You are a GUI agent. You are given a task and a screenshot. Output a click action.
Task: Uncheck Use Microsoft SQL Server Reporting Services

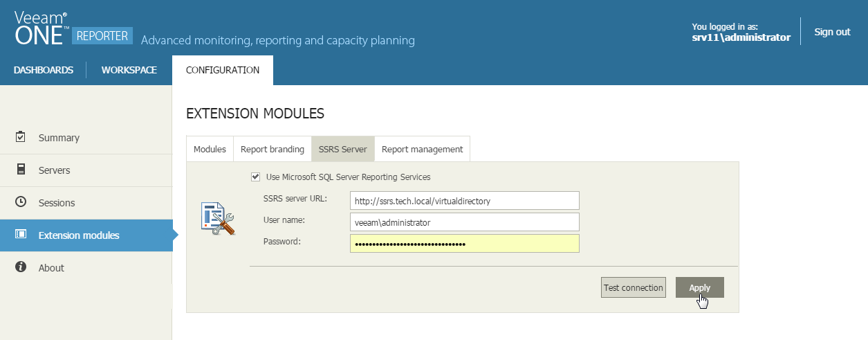pos(256,177)
